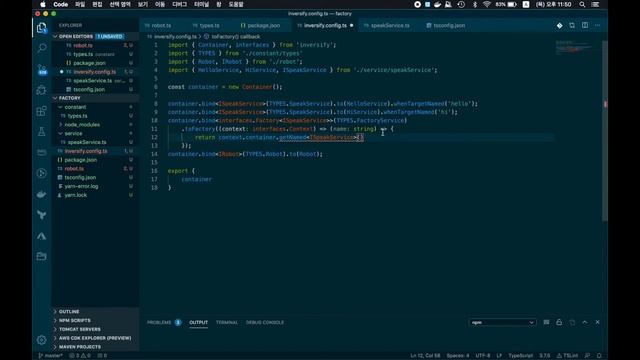
Task: Click the feedback icon in status bar
Action: pyautogui.click(x=587, y=356)
